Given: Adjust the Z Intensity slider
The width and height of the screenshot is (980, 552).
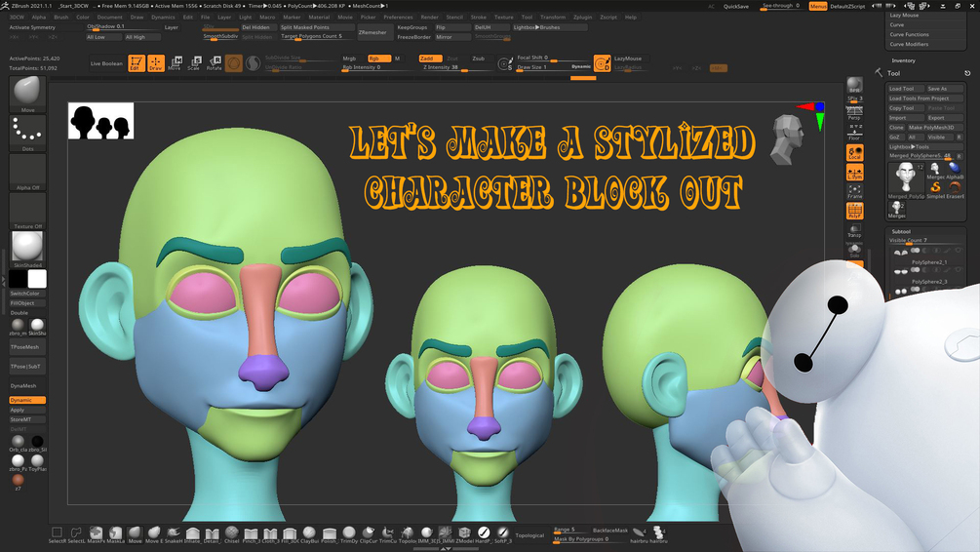Looking at the screenshot, I should coord(458,67).
